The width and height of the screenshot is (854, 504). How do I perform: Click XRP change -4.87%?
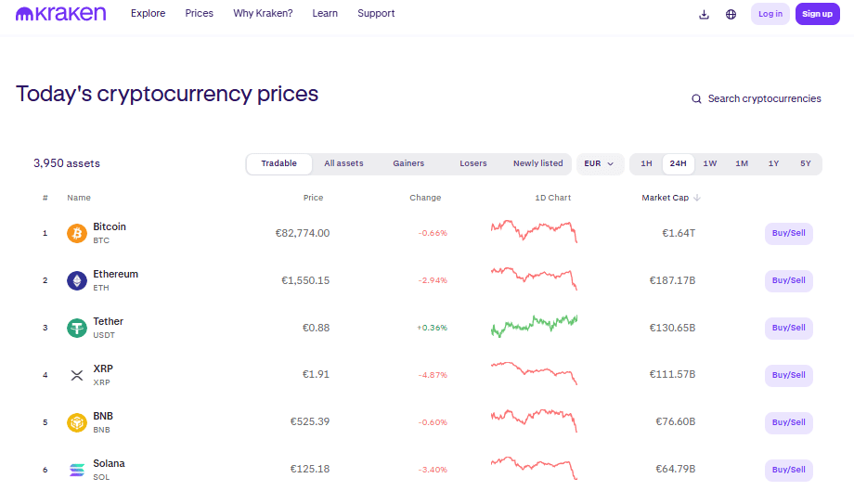coord(433,375)
